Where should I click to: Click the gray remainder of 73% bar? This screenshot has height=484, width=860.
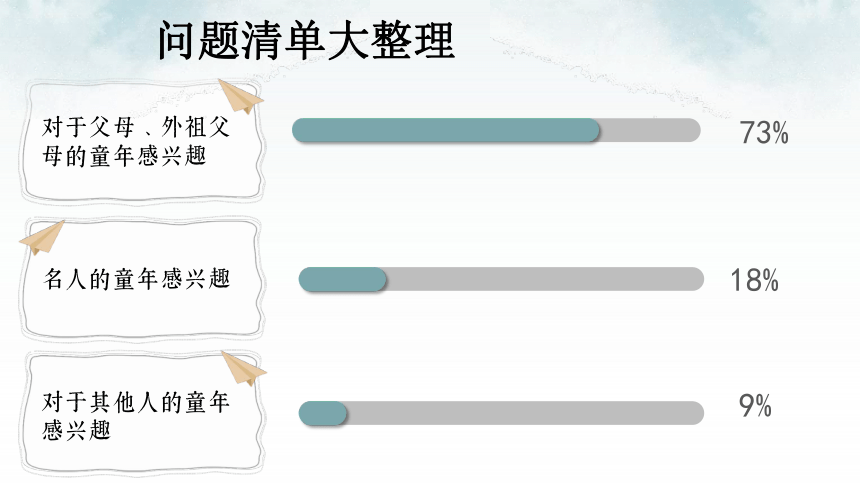650,131
